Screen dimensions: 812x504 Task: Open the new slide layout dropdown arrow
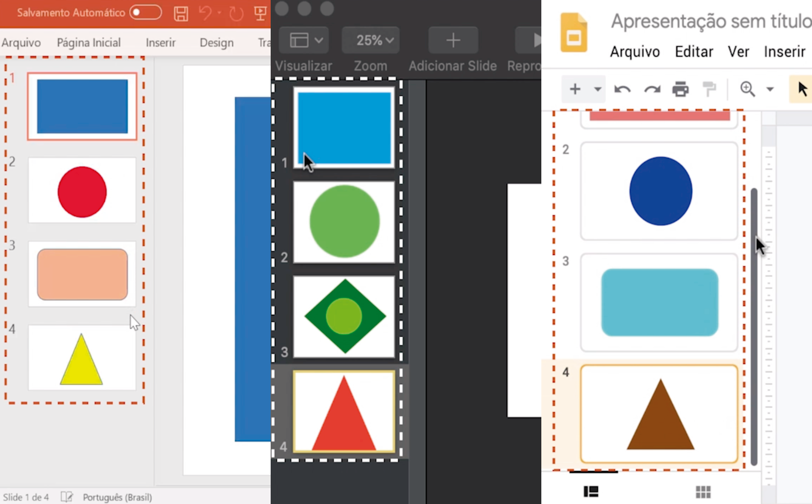click(597, 89)
